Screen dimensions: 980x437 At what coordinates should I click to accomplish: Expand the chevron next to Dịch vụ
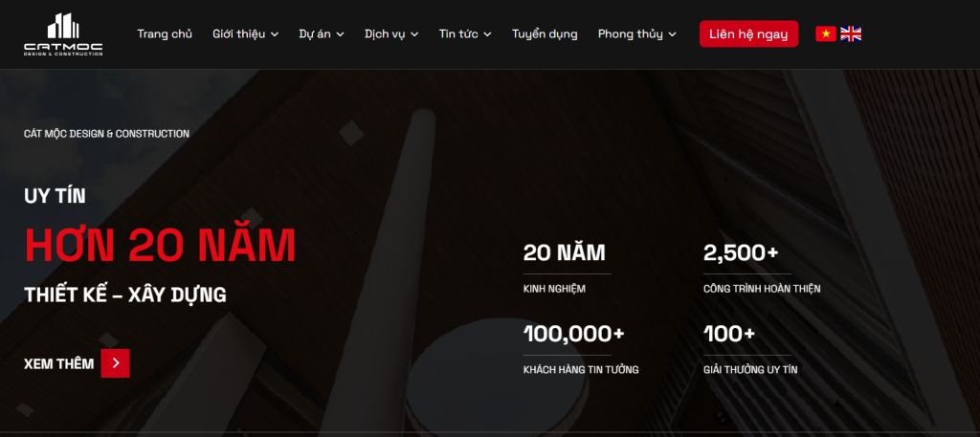coord(414,34)
